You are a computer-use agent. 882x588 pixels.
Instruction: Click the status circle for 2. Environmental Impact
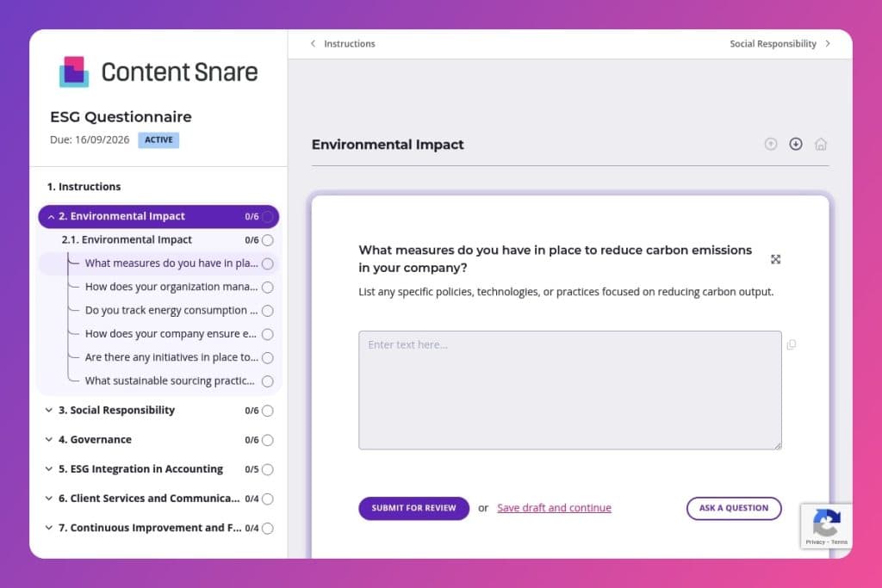(268, 216)
